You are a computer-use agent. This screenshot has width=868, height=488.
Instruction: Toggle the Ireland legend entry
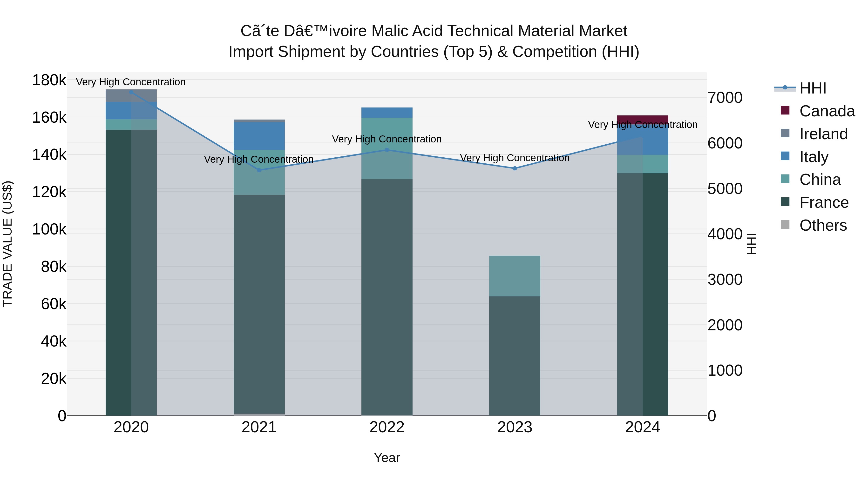coord(814,134)
